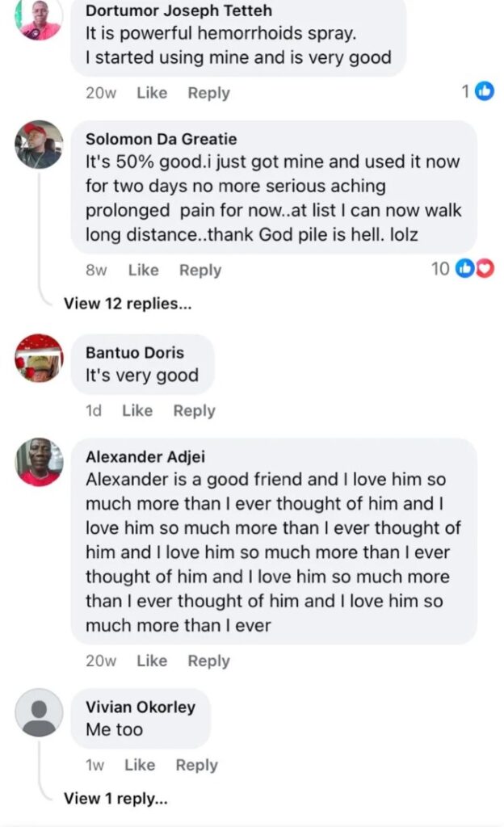504x827 pixels.
Task: Open Solomon Da Greatie's profile name link
Action: (161, 140)
